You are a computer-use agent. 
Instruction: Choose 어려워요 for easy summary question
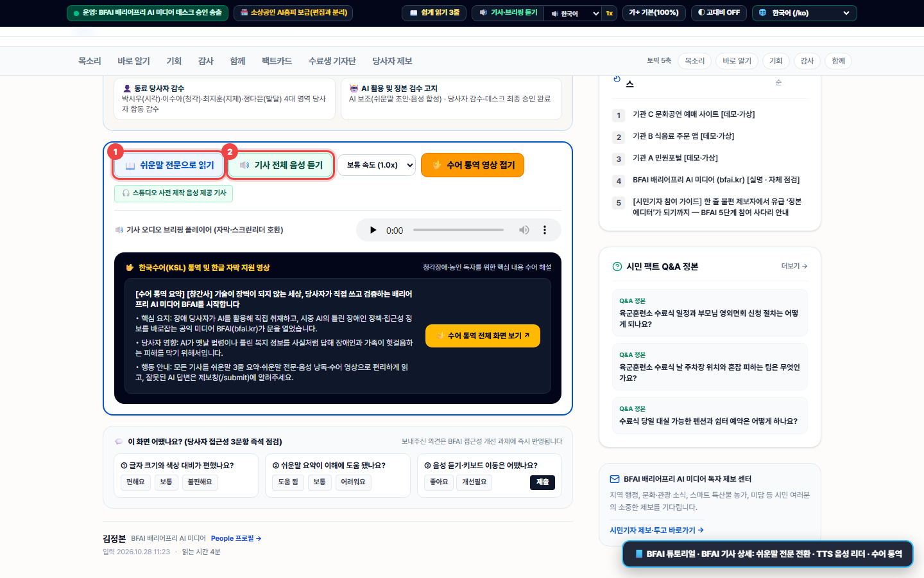[x=353, y=482]
